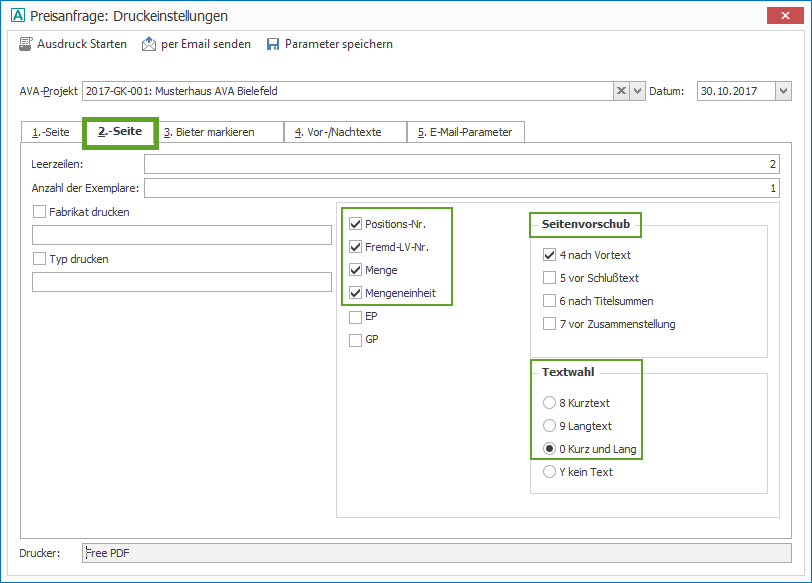
Task: Click the envelope icon to send by email
Action: [149, 44]
